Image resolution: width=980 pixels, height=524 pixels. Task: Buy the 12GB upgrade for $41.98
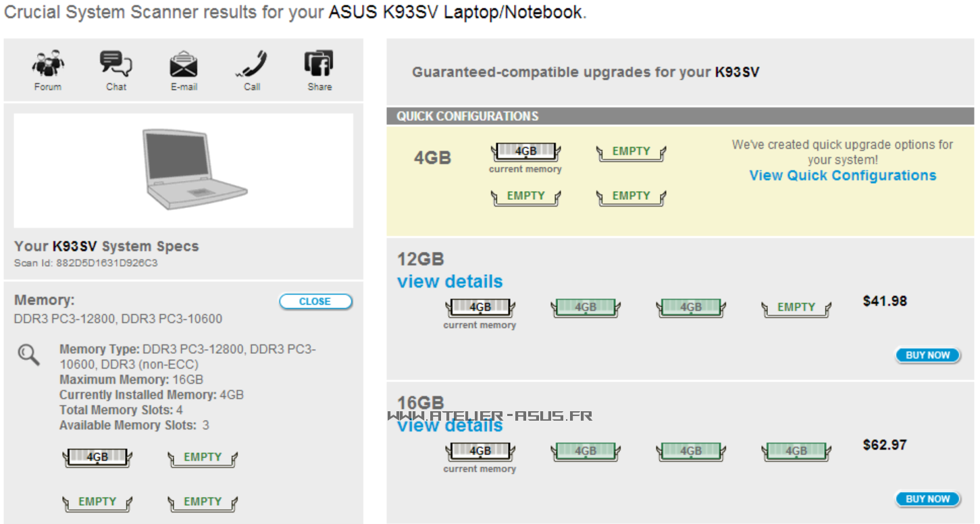click(x=928, y=355)
